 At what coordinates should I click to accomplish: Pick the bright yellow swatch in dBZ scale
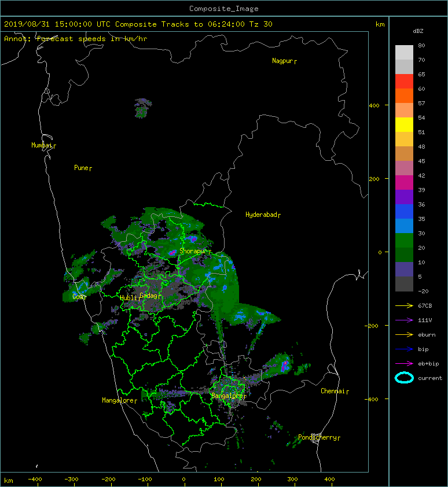(404, 124)
